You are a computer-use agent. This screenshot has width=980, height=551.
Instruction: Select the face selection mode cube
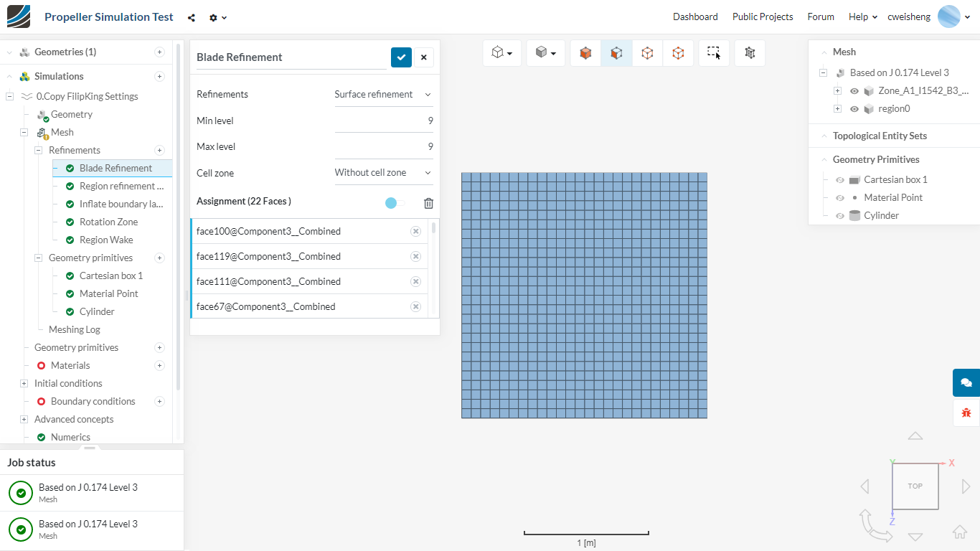[x=616, y=53]
